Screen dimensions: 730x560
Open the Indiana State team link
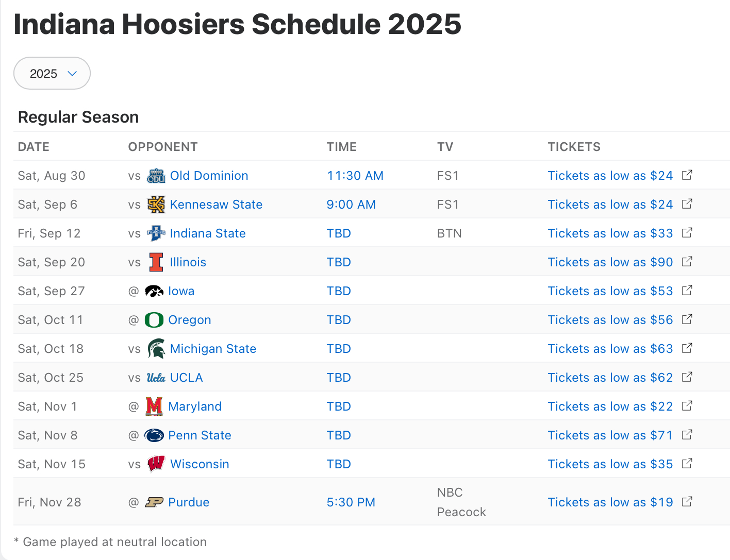pyautogui.click(x=208, y=233)
